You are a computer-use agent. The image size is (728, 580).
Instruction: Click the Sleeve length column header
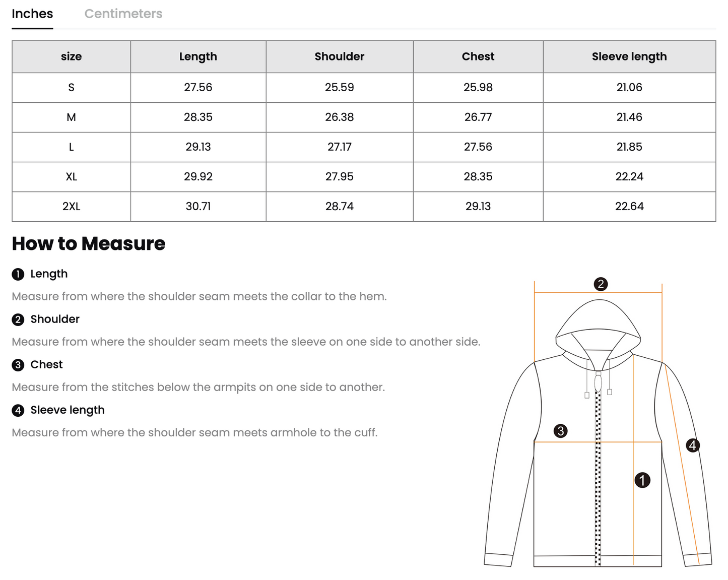pyautogui.click(x=629, y=56)
